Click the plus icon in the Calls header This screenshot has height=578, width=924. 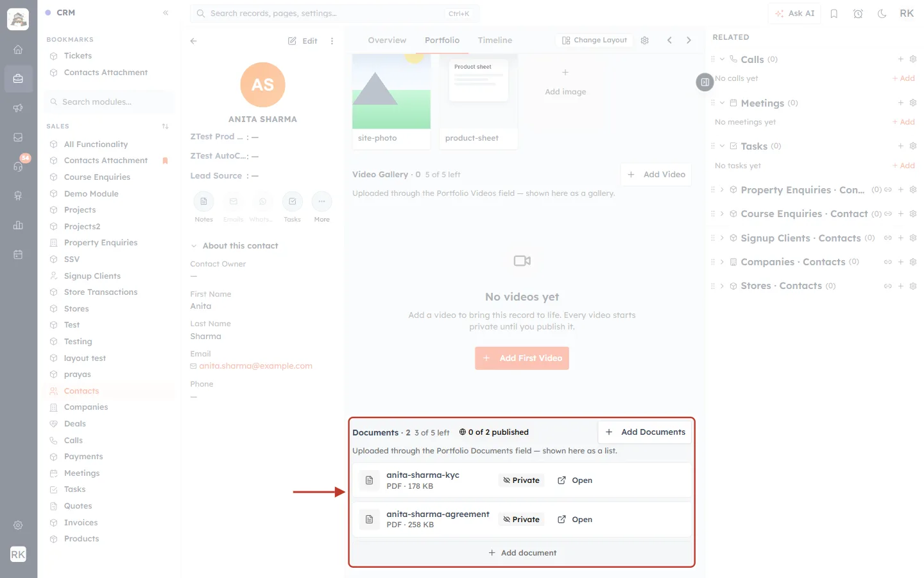(x=901, y=59)
